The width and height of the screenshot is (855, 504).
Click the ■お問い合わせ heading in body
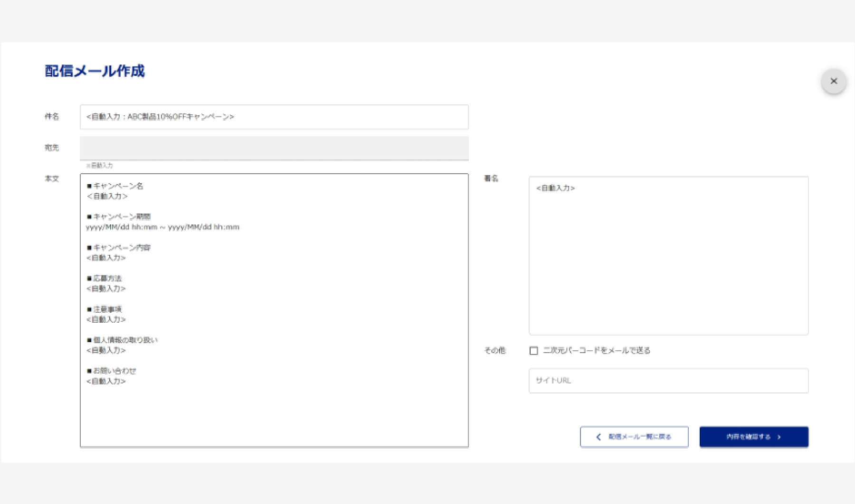tap(112, 371)
